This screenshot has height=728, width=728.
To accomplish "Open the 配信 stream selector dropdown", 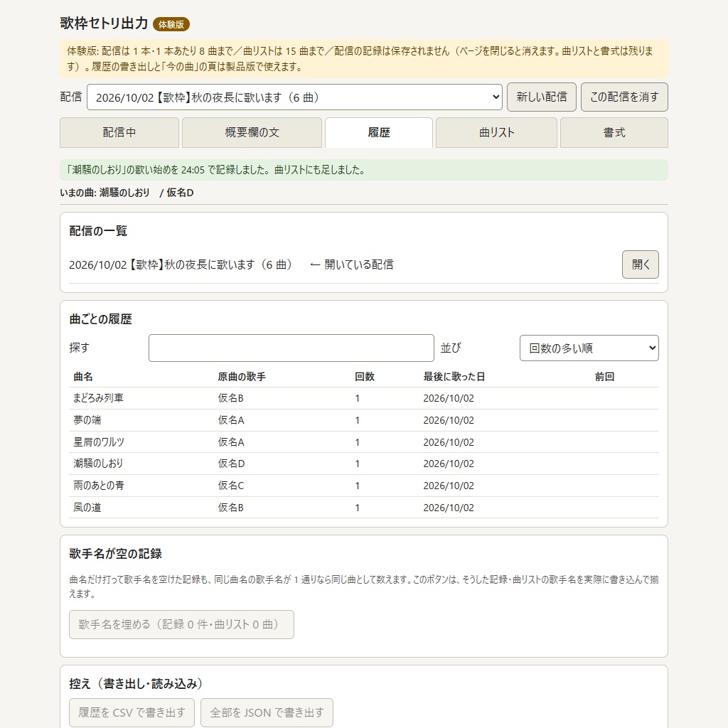I will pos(294,97).
